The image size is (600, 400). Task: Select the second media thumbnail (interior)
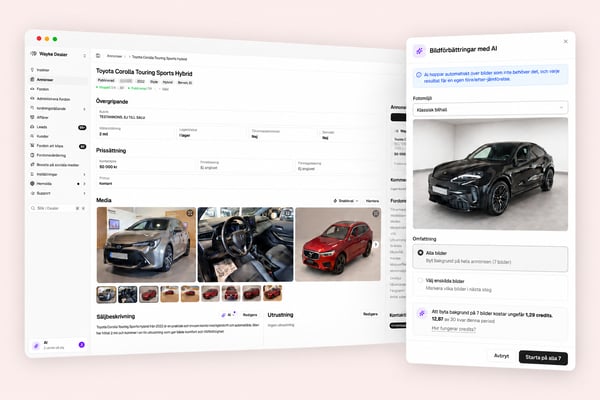127,294
